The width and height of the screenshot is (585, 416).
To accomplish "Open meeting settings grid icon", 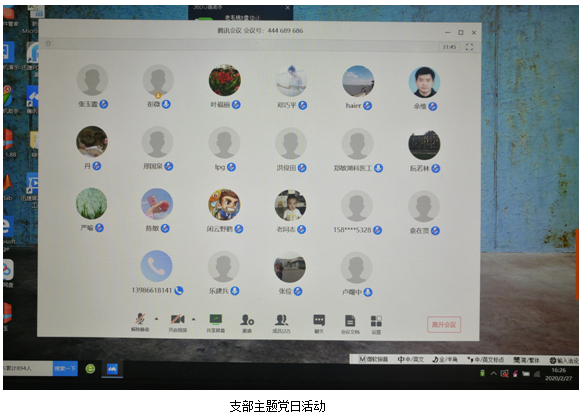I will point(376,321).
